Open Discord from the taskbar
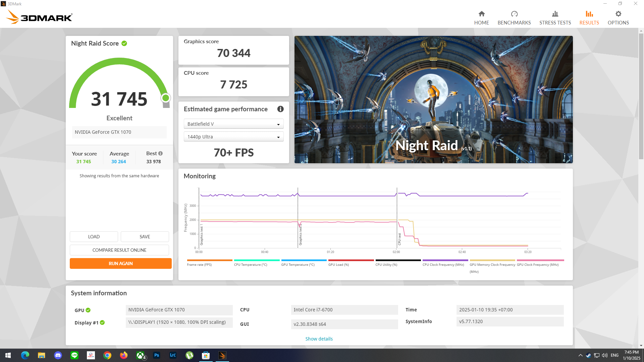 coord(58,355)
